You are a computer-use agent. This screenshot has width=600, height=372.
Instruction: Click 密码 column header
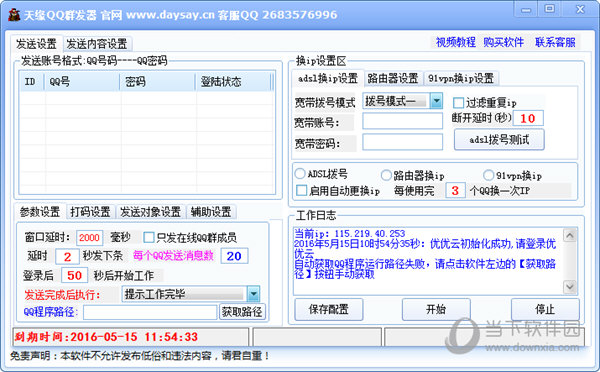click(158, 82)
